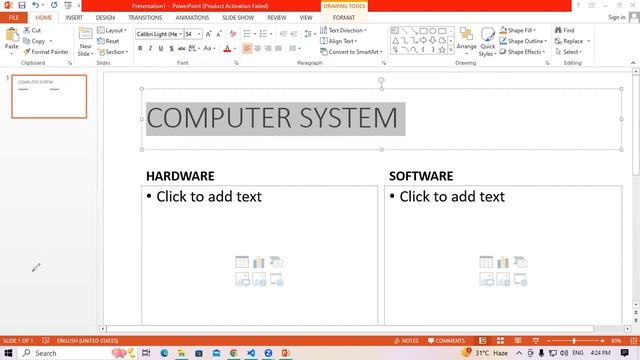
Task: Open the Align Text dropdown
Action: [x=339, y=41]
